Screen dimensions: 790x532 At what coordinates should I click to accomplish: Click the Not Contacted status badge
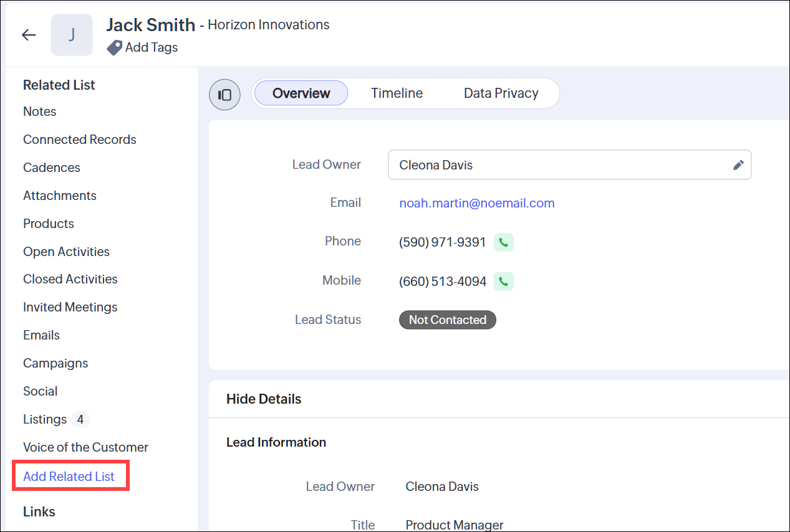click(447, 320)
